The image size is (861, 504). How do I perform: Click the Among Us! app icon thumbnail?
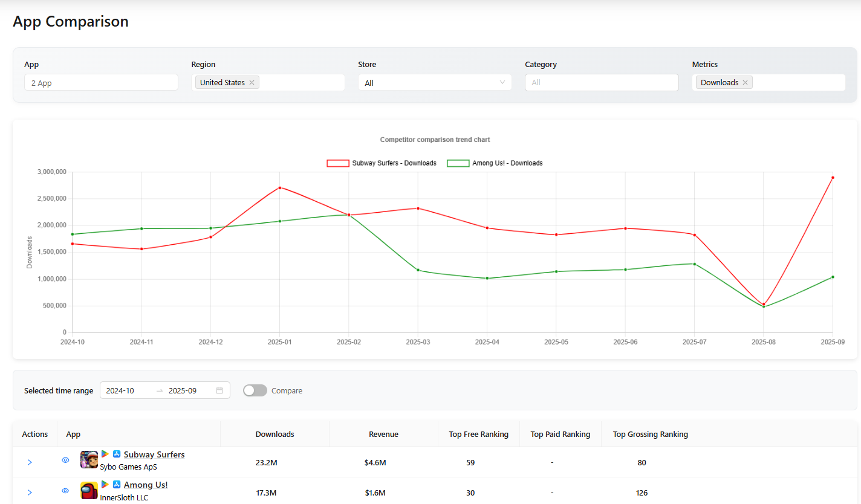[89, 491]
